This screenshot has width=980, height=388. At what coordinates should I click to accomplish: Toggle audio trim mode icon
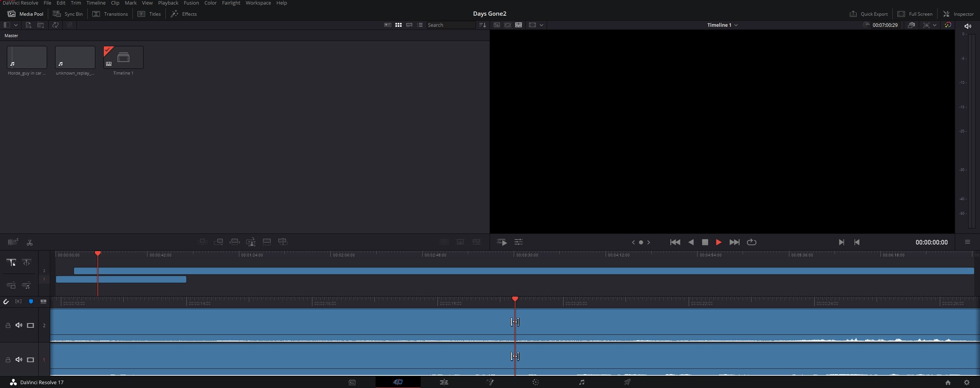point(18,302)
